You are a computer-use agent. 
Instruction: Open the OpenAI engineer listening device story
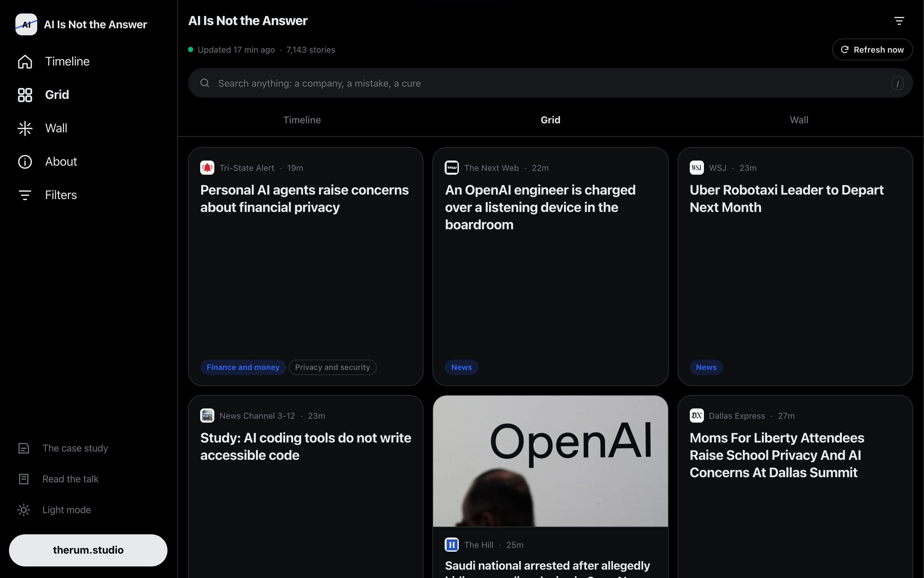click(540, 207)
